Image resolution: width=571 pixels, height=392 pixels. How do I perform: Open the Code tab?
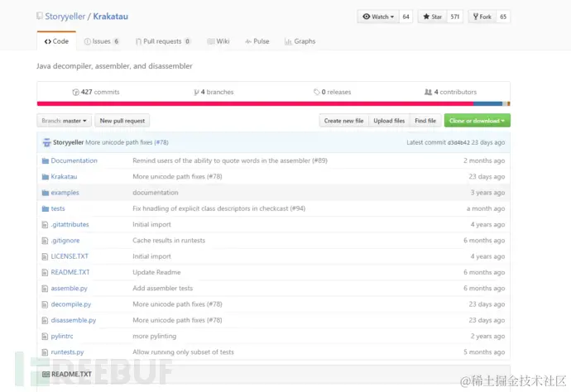pyautogui.click(x=56, y=41)
